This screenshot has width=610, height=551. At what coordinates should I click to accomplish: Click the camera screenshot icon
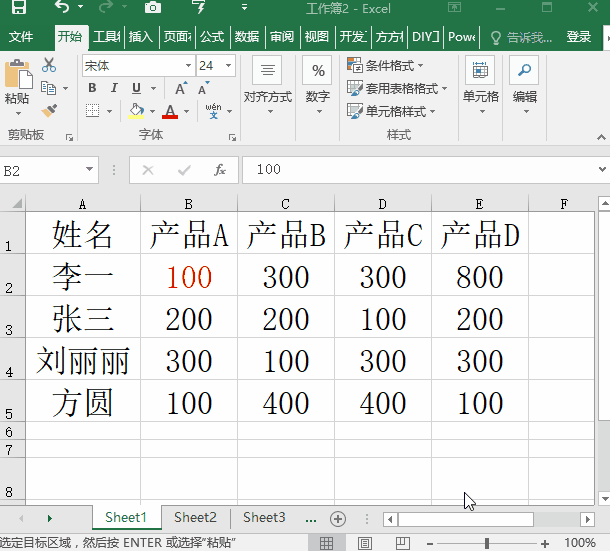point(152,7)
